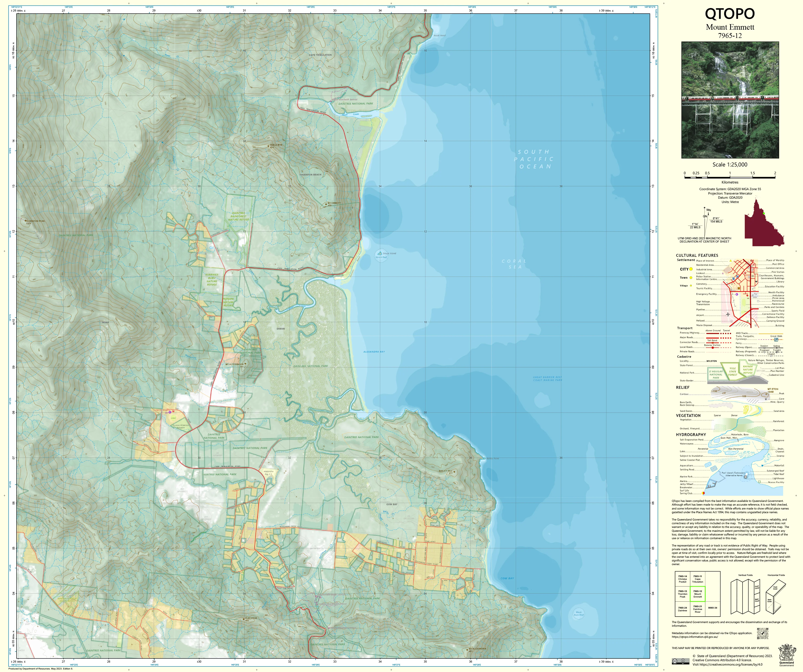The image size is (803, 672).
Task: Select the Lighthouse symbol in the Hydrography legend
Action: [x=746, y=477]
